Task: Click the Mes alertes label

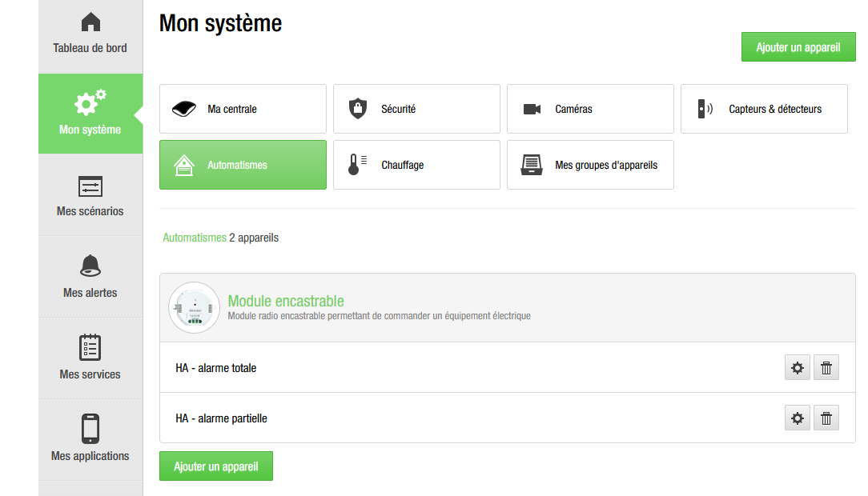Action: (90, 293)
